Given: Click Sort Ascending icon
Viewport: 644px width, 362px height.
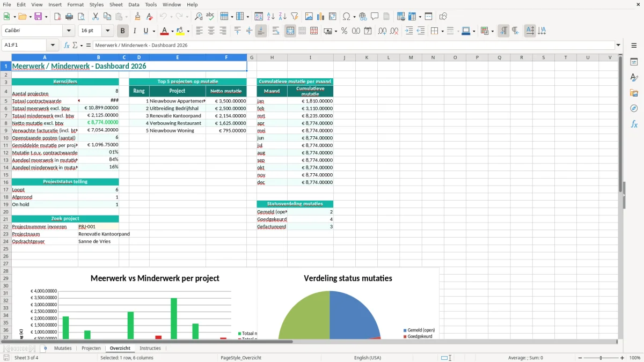Looking at the screenshot, I should [271, 17].
